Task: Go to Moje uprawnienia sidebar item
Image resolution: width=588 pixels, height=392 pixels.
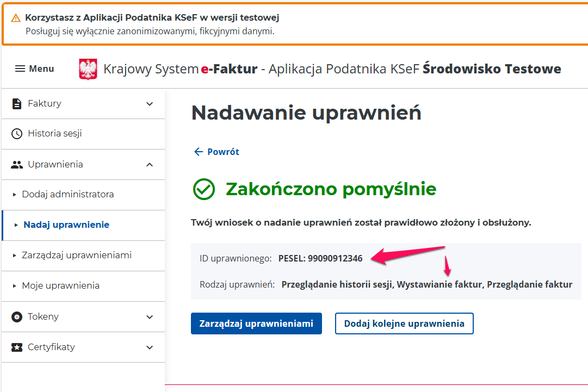Action: click(60, 285)
